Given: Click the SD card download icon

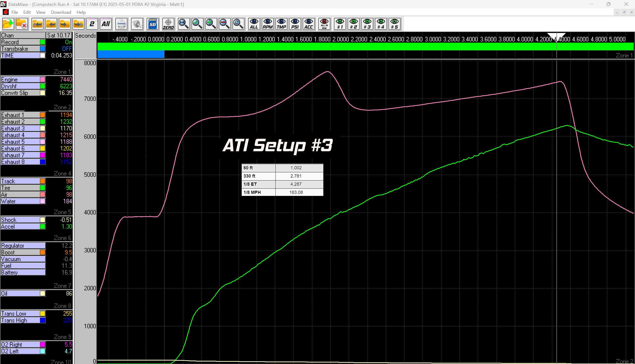Looking at the screenshot, I should (x=153, y=24).
